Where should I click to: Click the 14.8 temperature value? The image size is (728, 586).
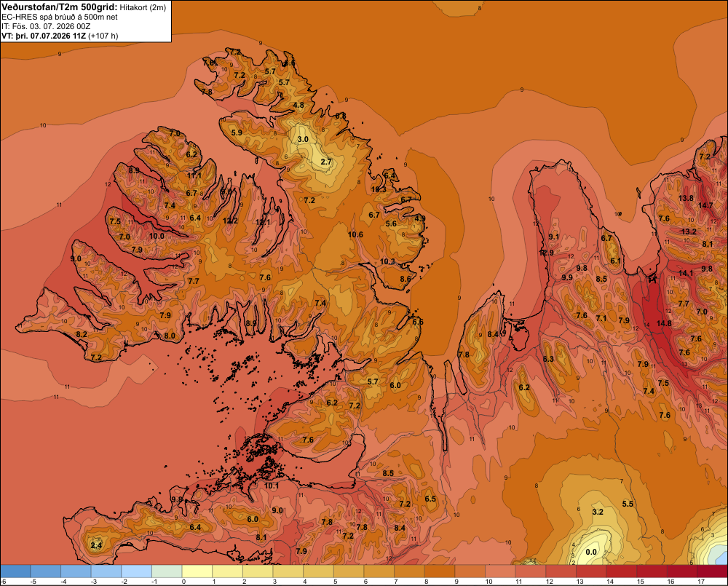664,323
